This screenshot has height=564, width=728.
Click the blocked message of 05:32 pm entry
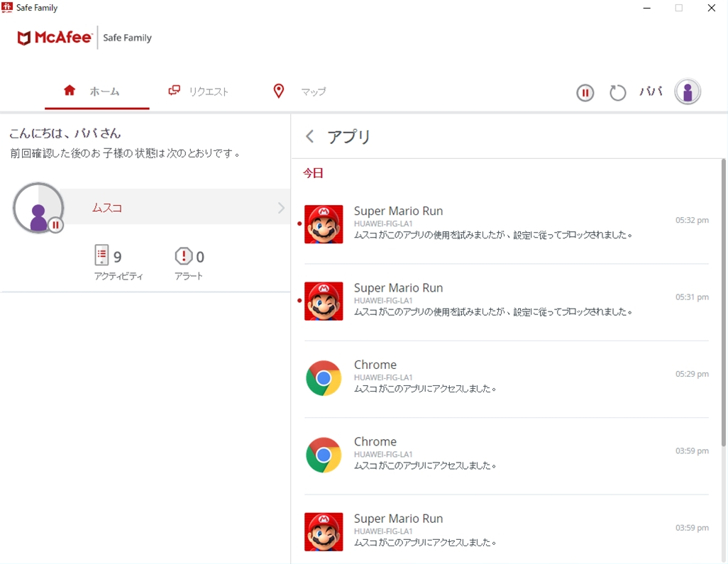point(493,235)
